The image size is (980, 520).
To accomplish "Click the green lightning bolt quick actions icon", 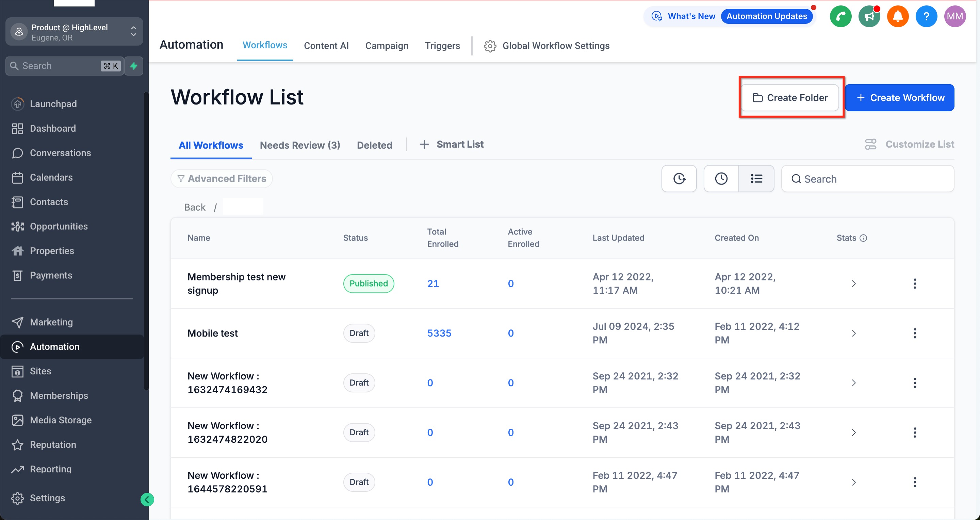I will pyautogui.click(x=133, y=66).
